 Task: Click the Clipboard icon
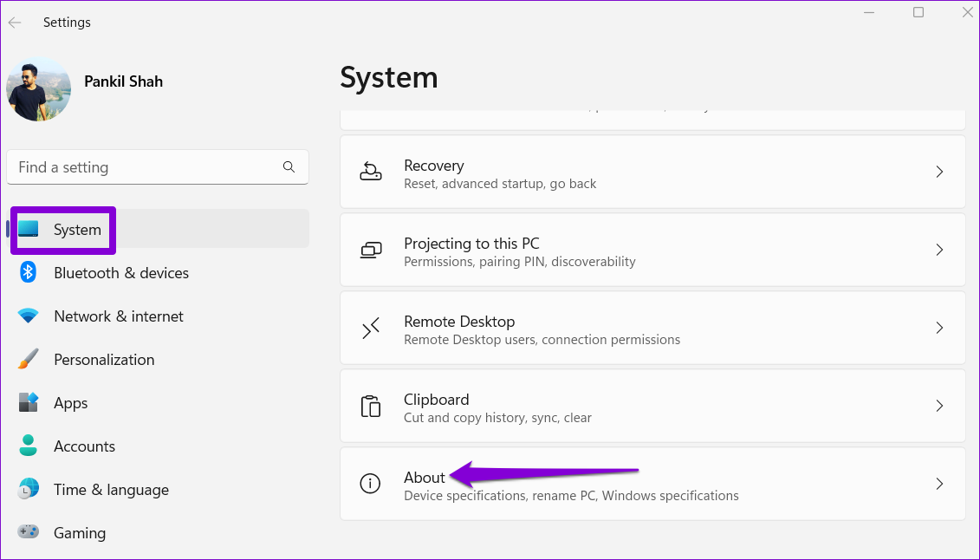tap(371, 406)
